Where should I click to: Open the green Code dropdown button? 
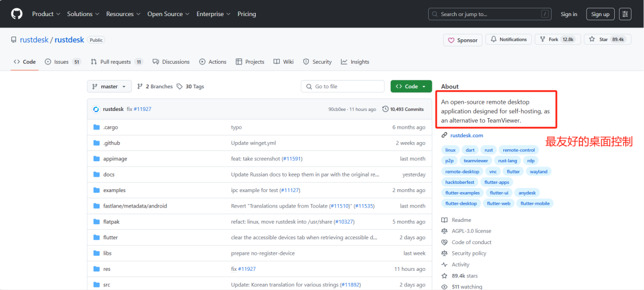(411, 87)
